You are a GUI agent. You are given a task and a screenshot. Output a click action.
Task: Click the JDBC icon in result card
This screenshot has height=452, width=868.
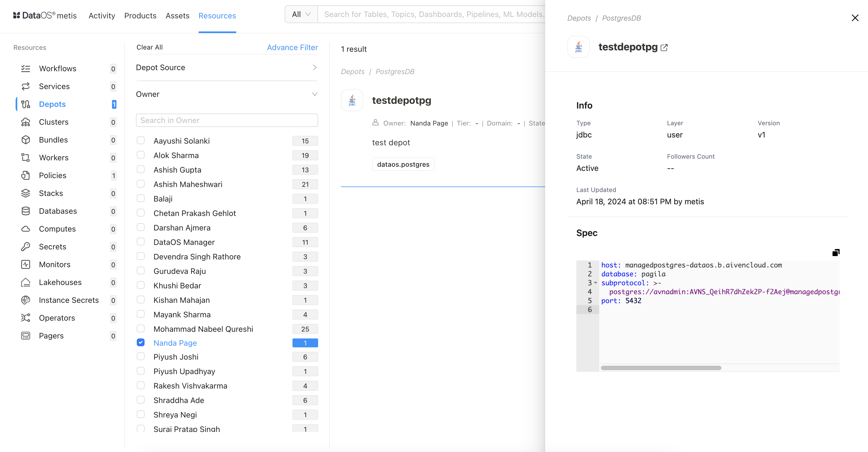point(352,100)
